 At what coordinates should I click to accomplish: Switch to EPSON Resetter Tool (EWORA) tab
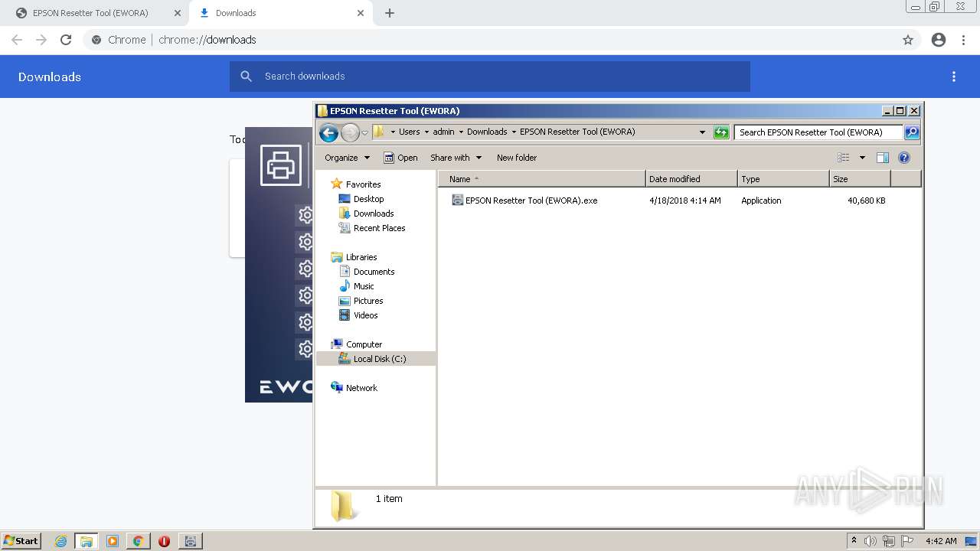tap(90, 13)
